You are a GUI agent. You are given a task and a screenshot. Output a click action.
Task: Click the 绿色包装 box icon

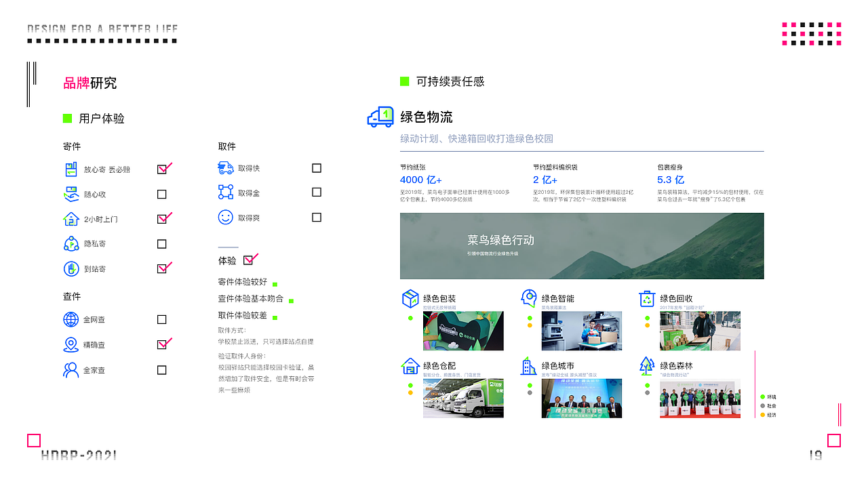point(410,299)
